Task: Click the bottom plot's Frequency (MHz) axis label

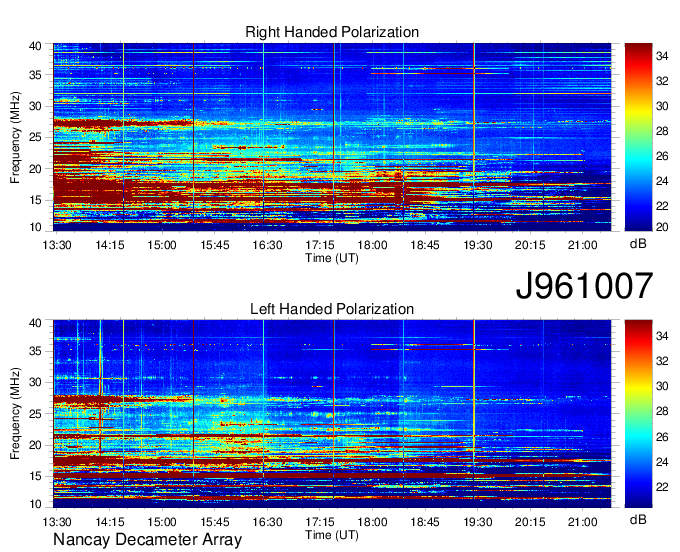Action: click(x=15, y=414)
